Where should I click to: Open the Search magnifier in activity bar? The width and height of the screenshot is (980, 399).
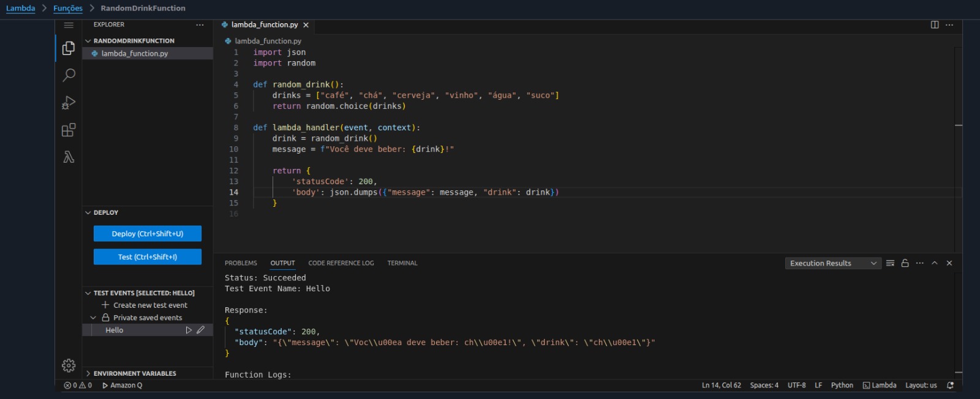click(x=69, y=75)
